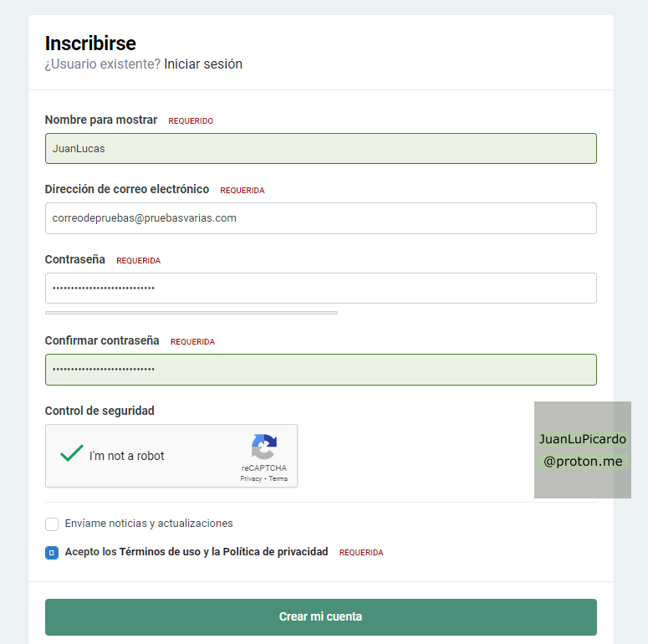
Task: Uncheck the accept terms checkbox
Action: [x=52, y=553]
